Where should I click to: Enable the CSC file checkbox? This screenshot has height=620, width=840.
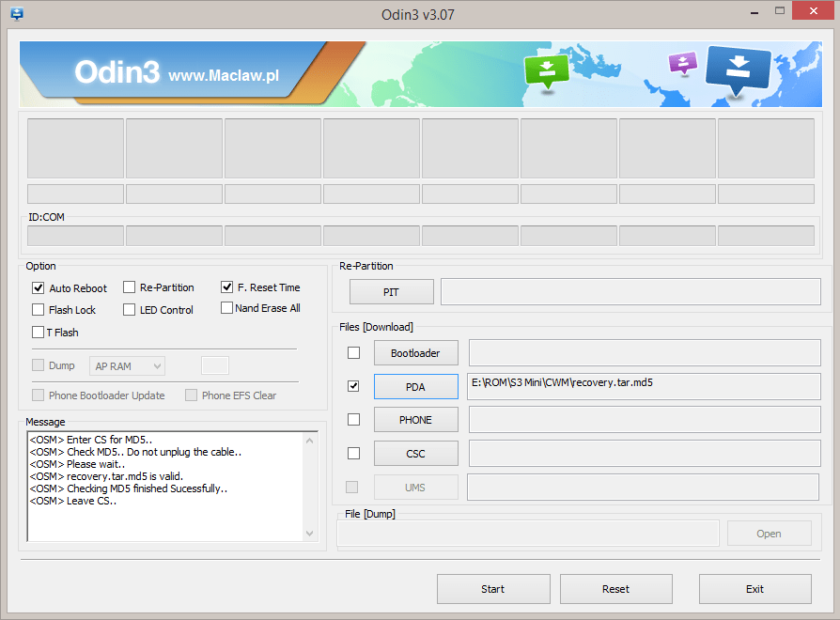coord(353,454)
